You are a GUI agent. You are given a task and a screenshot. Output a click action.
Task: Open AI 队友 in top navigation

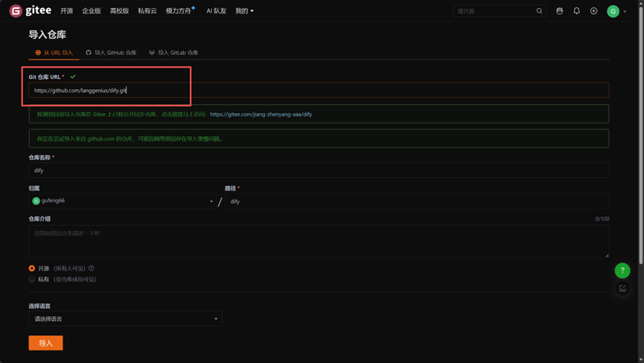[216, 11]
